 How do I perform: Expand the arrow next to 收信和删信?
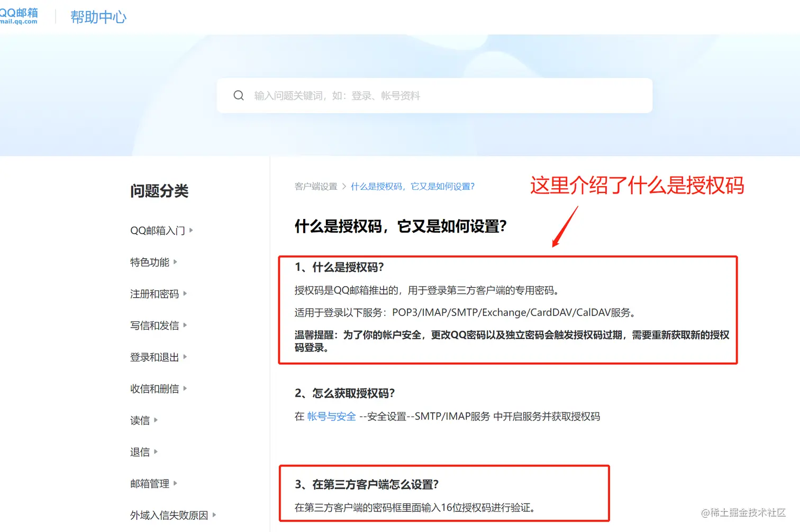(x=185, y=388)
